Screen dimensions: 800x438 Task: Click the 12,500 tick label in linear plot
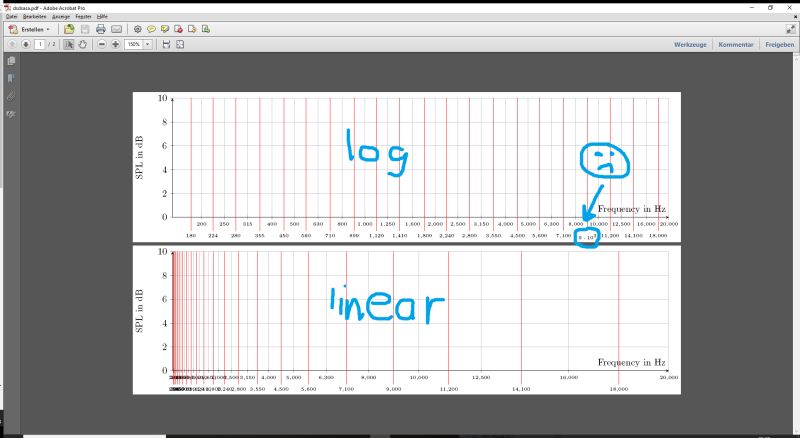[x=481, y=377]
